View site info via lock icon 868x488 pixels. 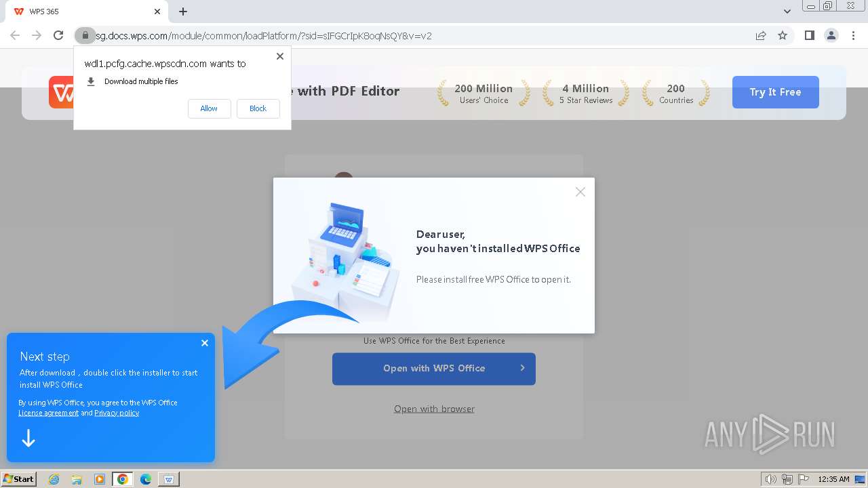(85, 35)
